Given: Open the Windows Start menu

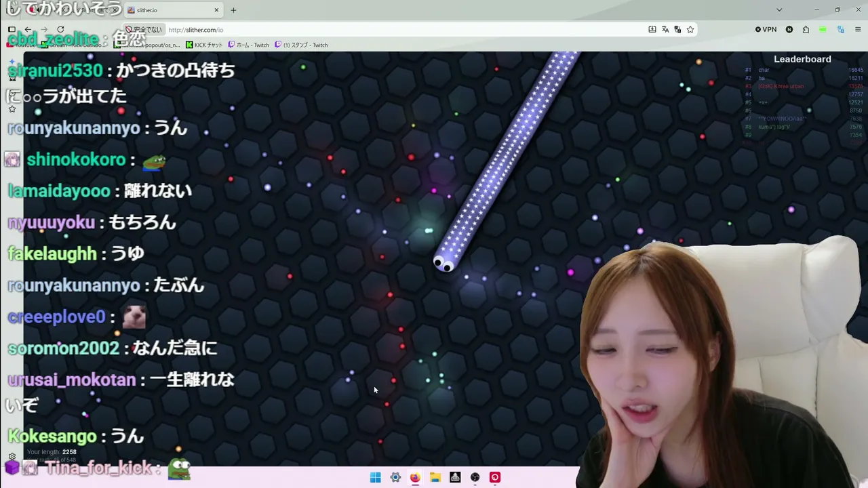Looking at the screenshot, I should (x=375, y=477).
